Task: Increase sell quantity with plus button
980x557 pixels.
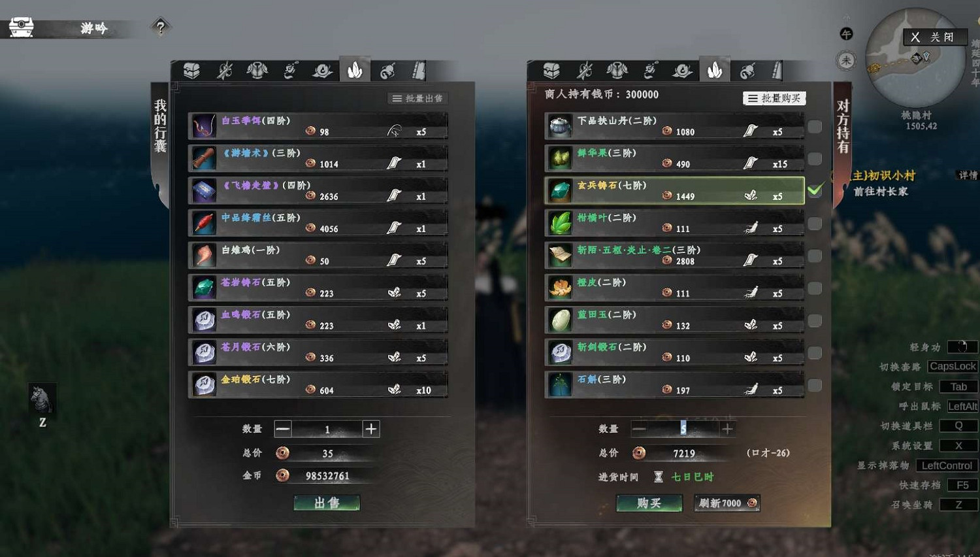Action: coord(371,429)
